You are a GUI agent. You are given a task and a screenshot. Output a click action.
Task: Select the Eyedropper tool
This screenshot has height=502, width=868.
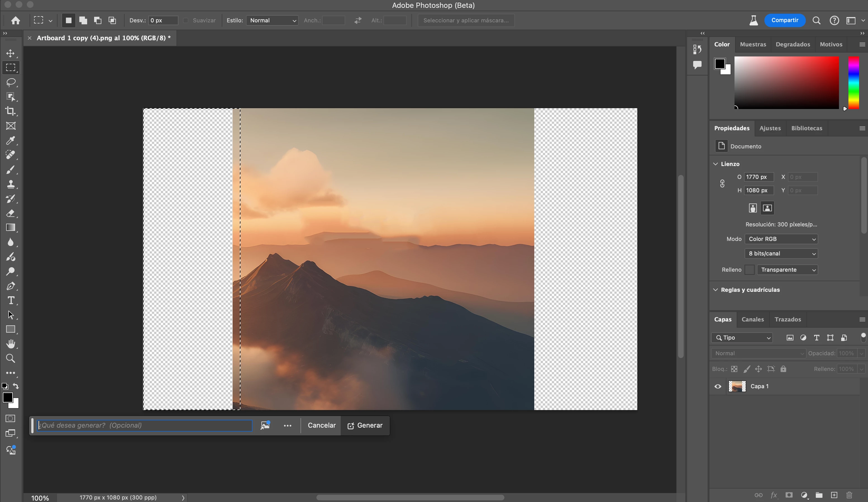coord(11,140)
